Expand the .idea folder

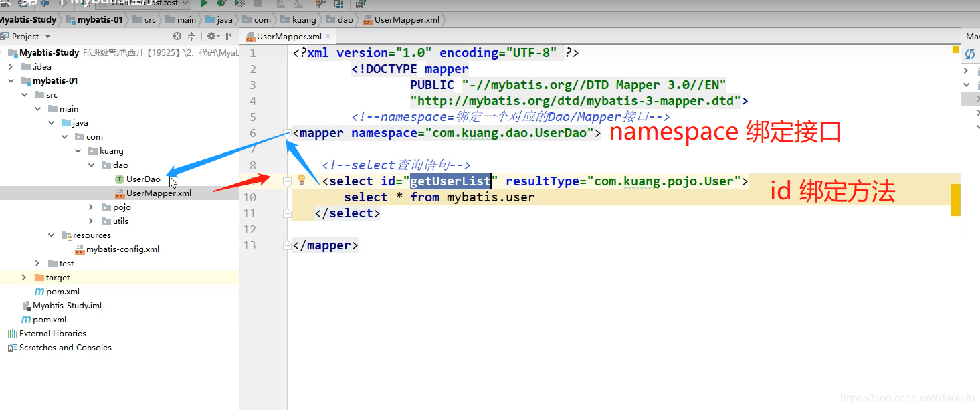click(11, 66)
